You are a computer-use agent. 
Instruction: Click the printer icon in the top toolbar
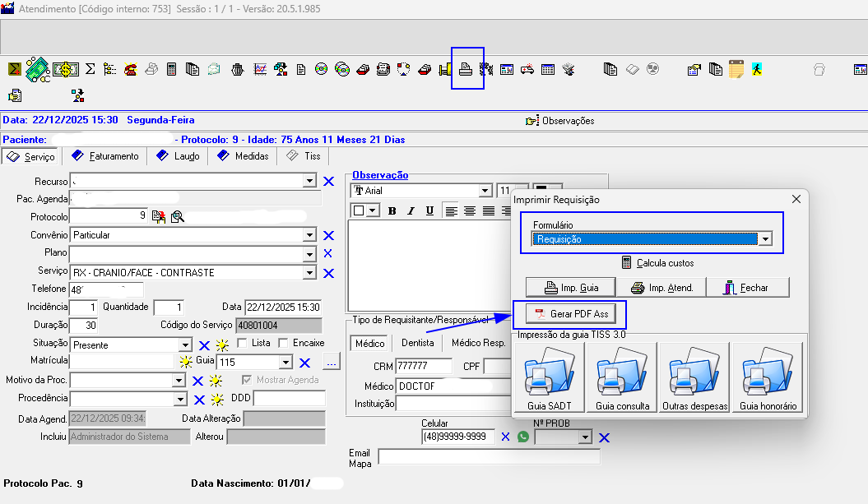click(466, 69)
